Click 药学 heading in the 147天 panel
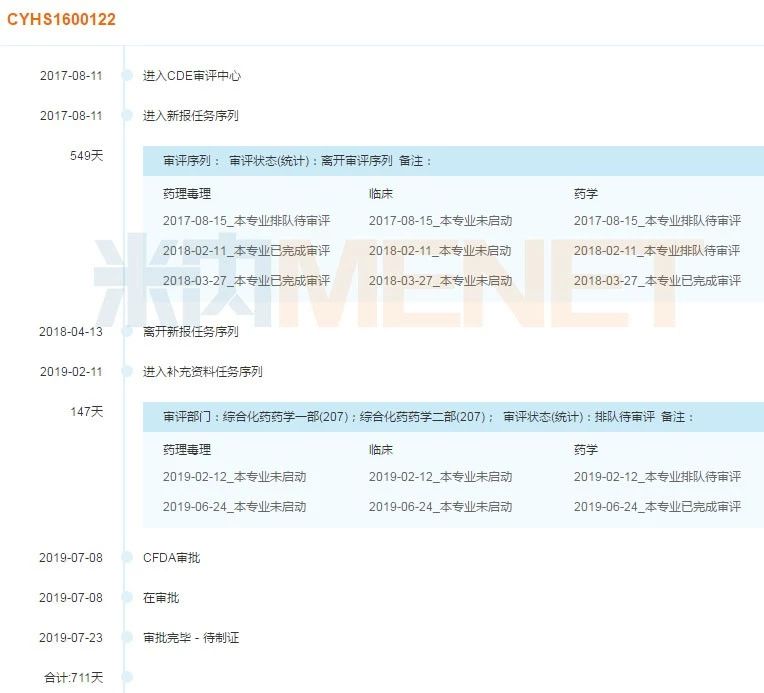 click(x=586, y=449)
